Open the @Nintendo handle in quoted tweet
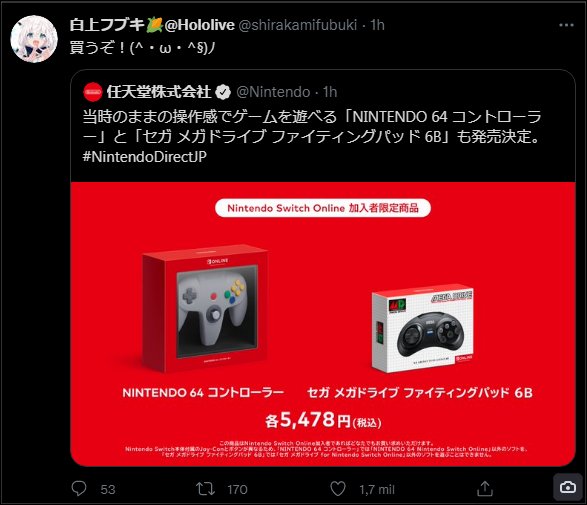Viewport: 587px width, 505px height. (x=273, y=92)
